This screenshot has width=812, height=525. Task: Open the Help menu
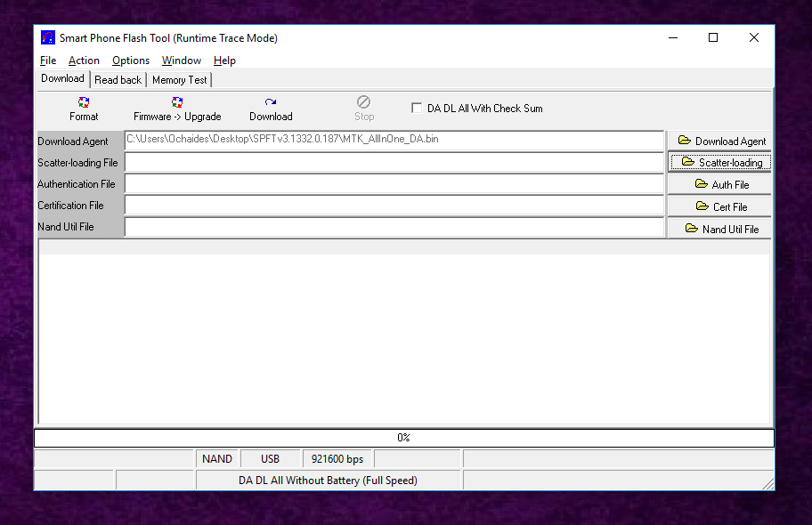point(224,61)
